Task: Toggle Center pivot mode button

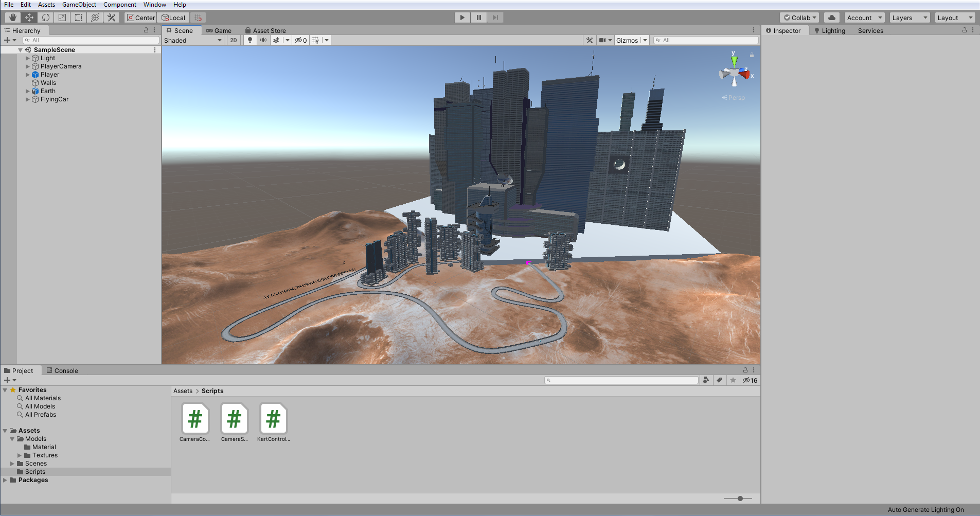Action: (x=141, y=17)
